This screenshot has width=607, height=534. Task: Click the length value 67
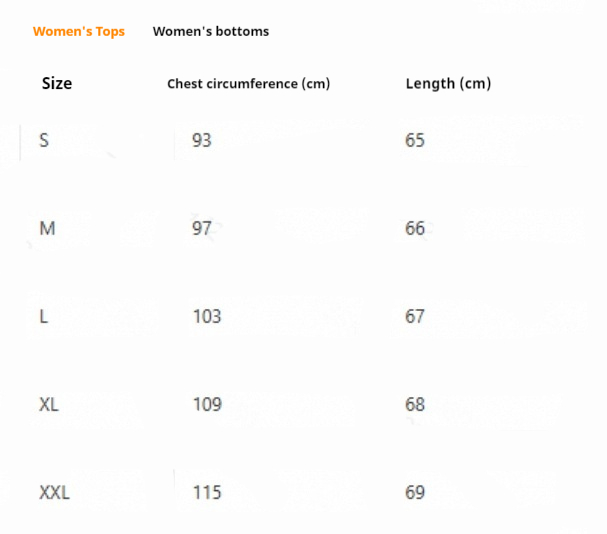pyautogui.click(x=415, y=316)
